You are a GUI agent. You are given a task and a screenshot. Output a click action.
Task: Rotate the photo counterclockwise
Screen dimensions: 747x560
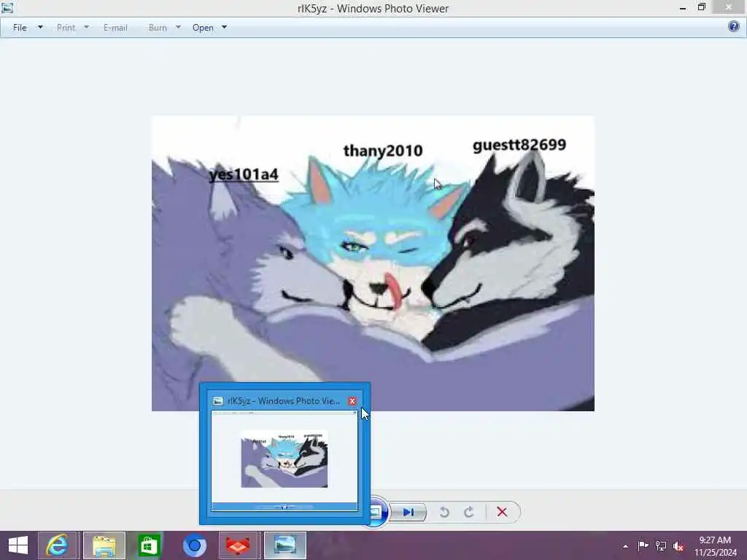[x=444, y=512]
